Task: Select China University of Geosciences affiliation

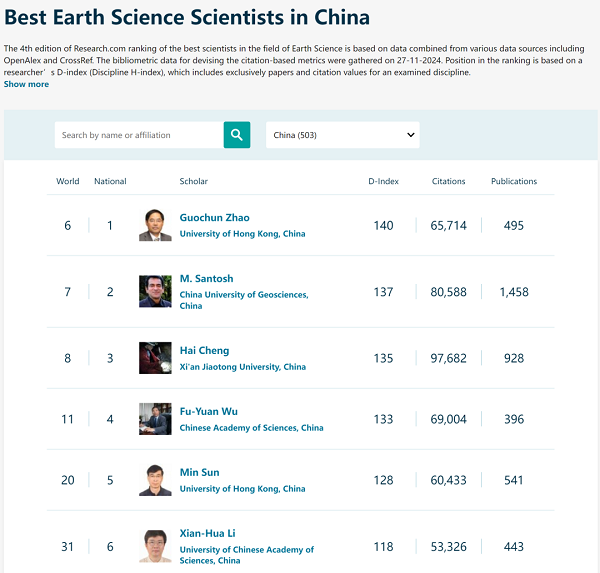Action: click(243, 295)
